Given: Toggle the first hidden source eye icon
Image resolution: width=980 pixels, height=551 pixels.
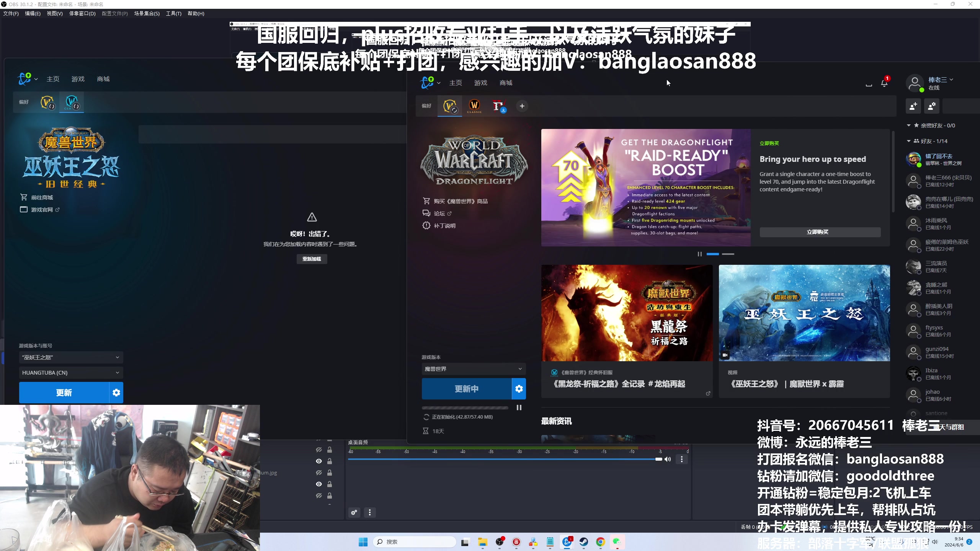Looking at the screenshot, I should (318, 450).
